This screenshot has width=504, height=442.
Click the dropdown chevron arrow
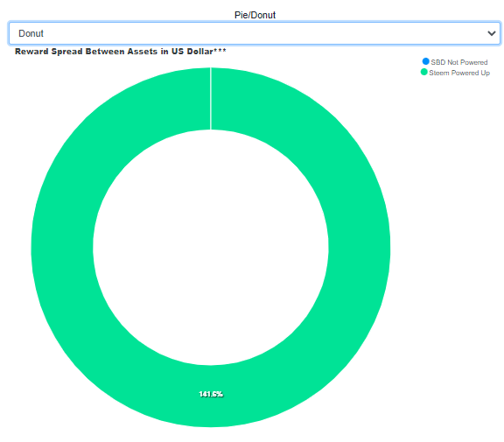click(492, 33)
